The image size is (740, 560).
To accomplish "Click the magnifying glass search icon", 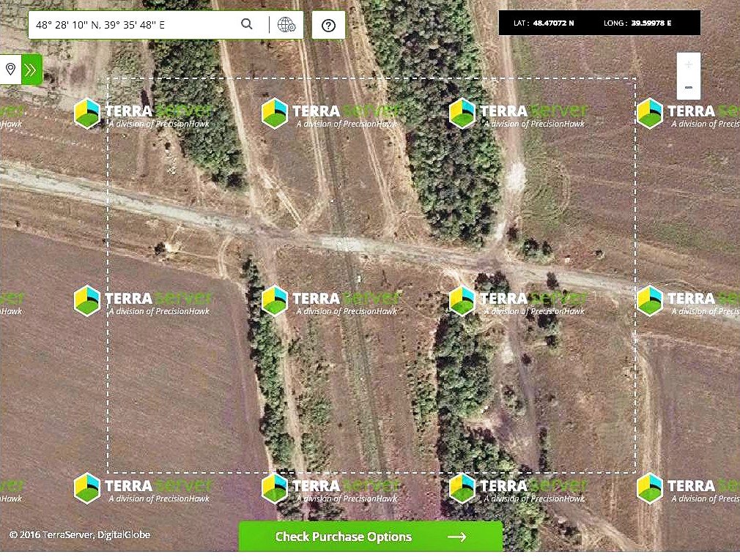I will coord(247,24).
